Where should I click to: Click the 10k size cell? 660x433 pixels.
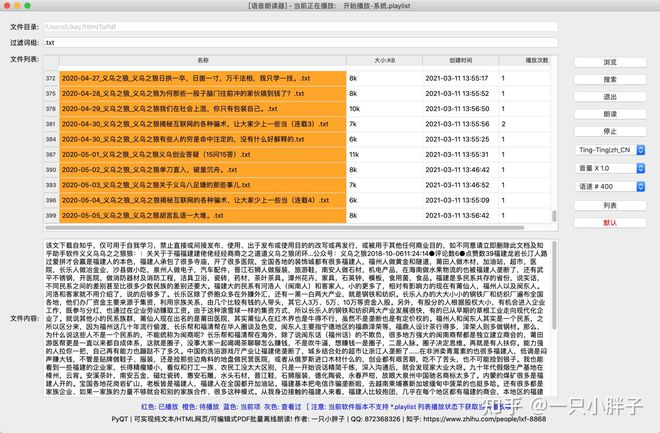384,109
